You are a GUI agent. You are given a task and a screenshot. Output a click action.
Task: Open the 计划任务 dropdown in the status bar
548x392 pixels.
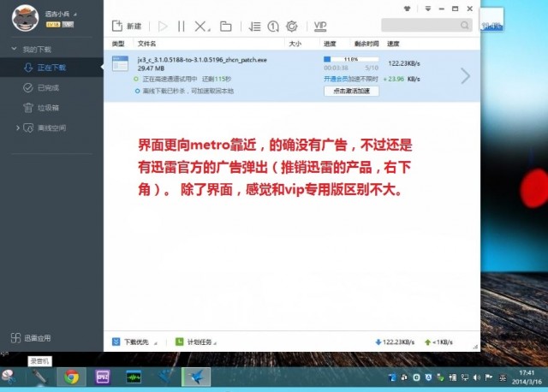pos(196,342)
